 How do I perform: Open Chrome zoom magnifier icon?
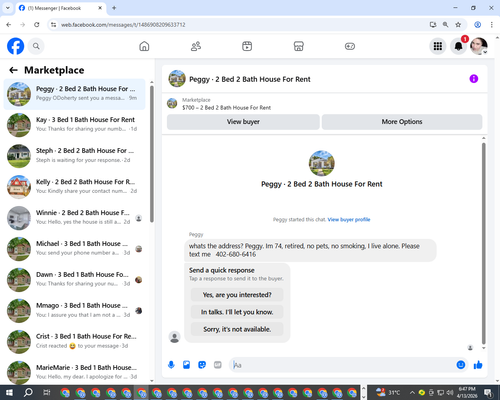(445, 25)
